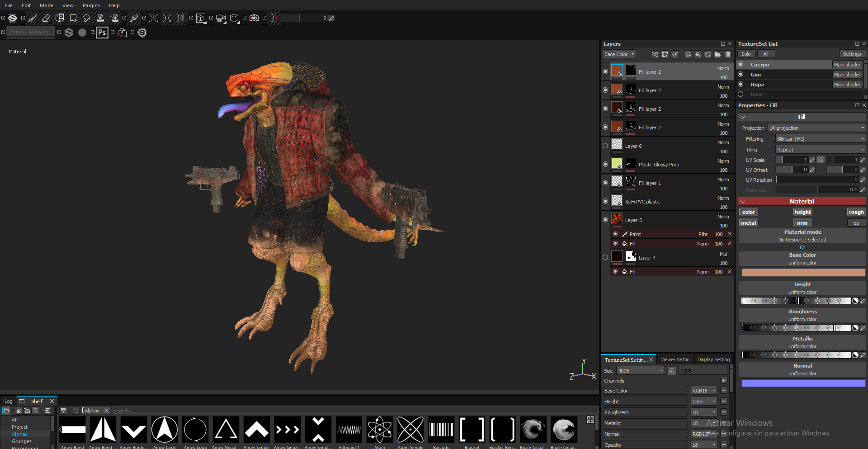Add a new fill layer
Image resolution: width=868 pixels, height=449 pixels.
[698, 54]
